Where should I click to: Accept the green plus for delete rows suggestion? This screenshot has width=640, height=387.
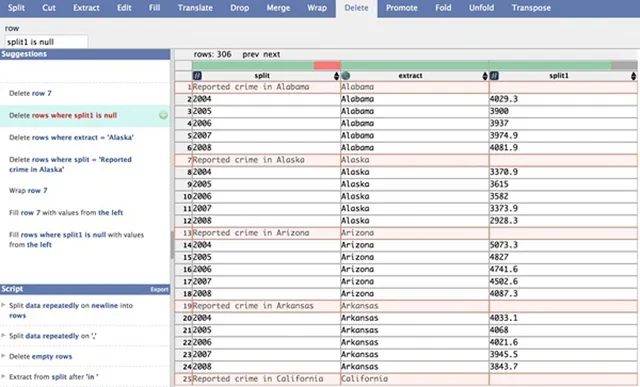(x=163, y=116)
